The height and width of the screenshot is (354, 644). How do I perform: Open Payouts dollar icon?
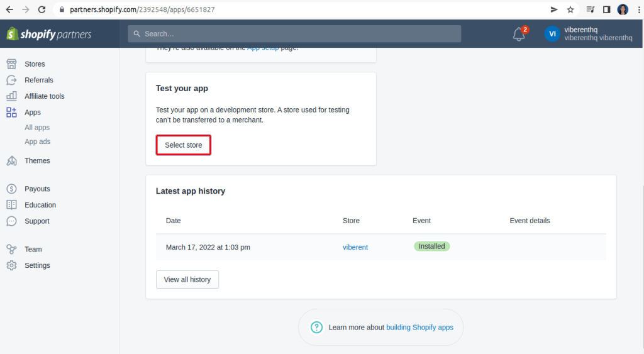[x=11, y=189]
